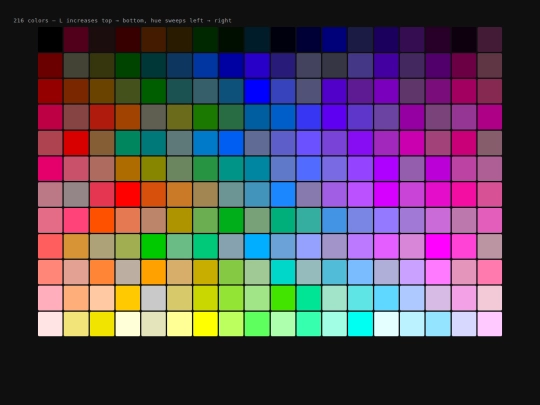This screenshot has height=405, width=540.
Task: Select the bright red swatch left of the orange-red one
Action: (128, 195)
